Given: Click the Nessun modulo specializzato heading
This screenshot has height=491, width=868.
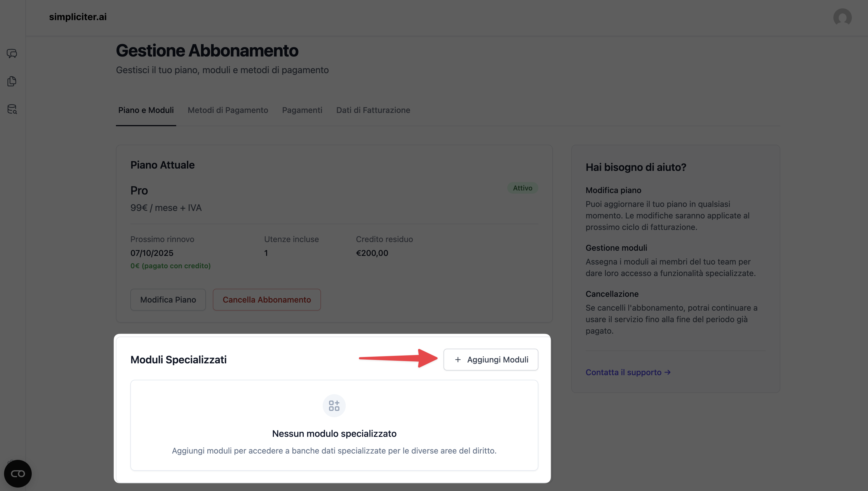Looking at the screenshot, I should pyautogui.click(x=334, y=434).
